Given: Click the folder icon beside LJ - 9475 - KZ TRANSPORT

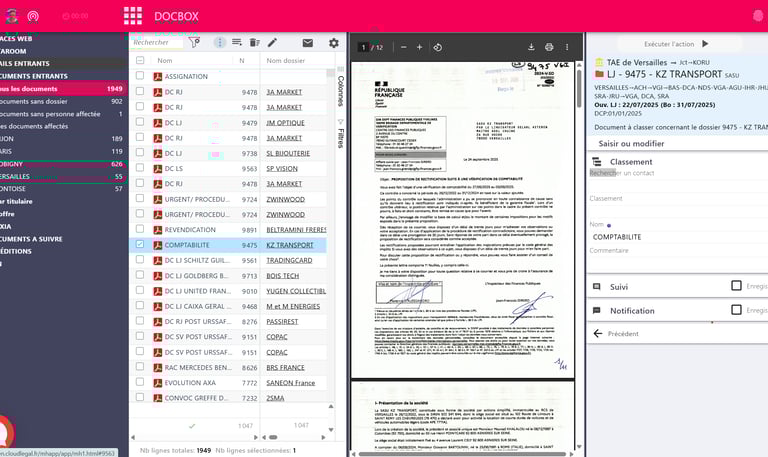Looking at the screenshot, I should tap(599, 74).
